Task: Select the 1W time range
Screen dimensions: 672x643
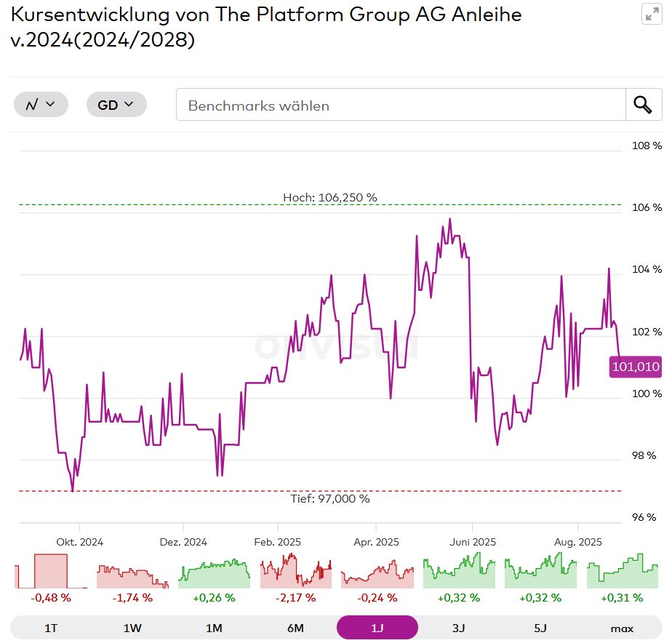Action: tap(132, 628)
